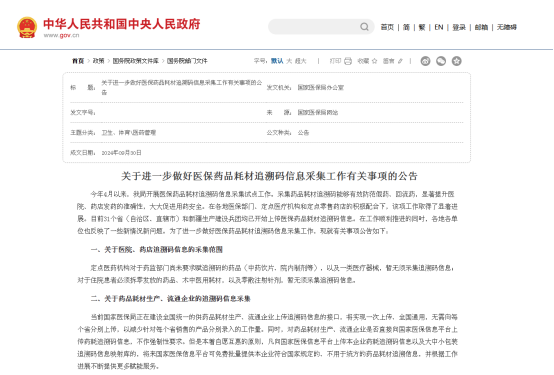Click the 留言 comment label
Screen dimensions: 554x375
389,61
